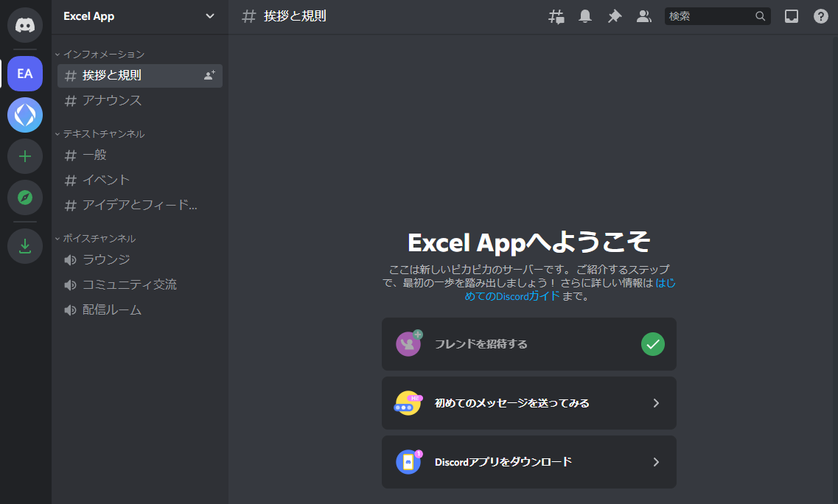
Task: Collapse the ボイスチャンネル category
Action: pos(95,239)
